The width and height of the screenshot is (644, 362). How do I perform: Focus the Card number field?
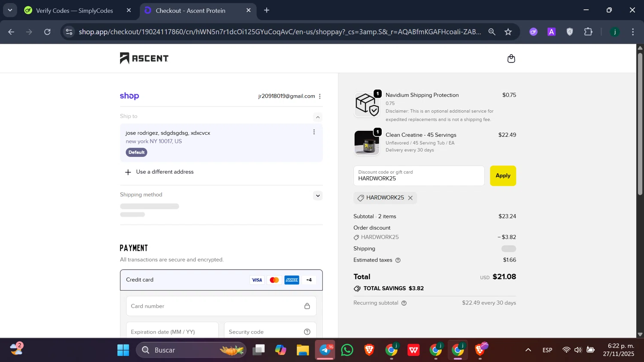click(x=221, y=306)
